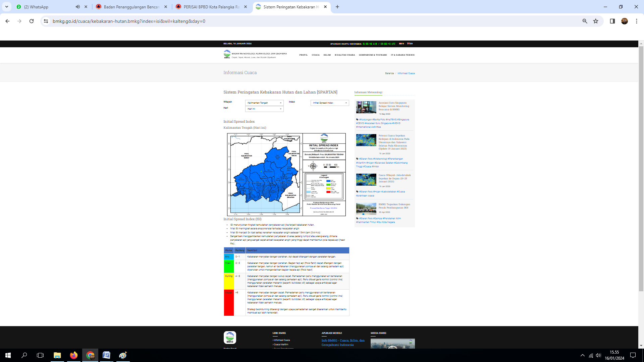Open the Chrome three-dot menu
Image resolution: width=644 pixels, height=362 pixels.
point(636,21)
